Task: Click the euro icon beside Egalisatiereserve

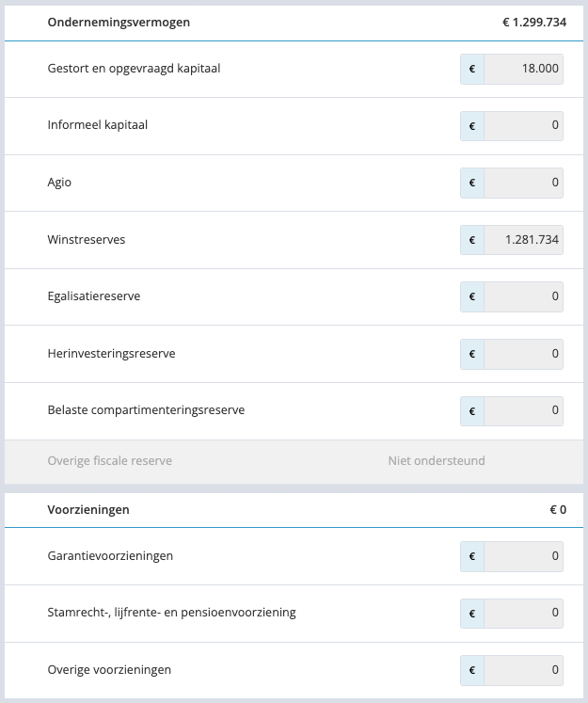Action: (x=472, y=296)
